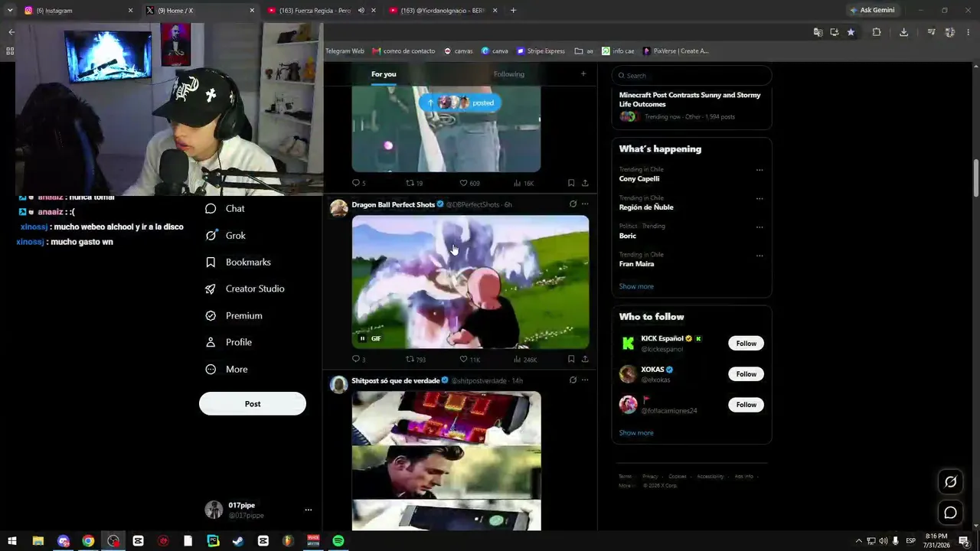Open Grok actions on Shitpost só que de verdade post

point(573,380)
